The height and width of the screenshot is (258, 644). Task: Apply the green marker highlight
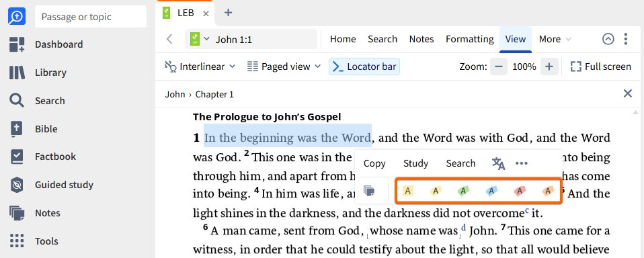(463, 191)
